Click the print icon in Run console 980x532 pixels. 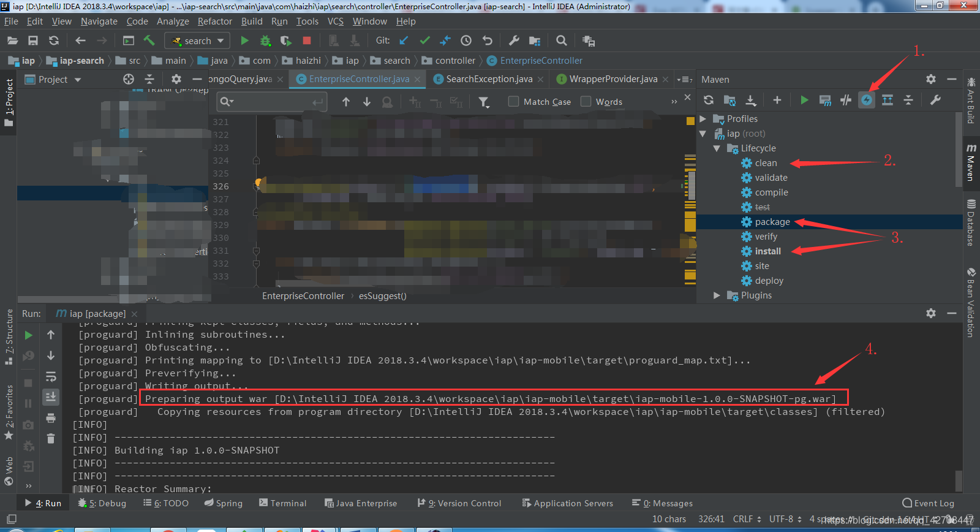pos(51,418)
